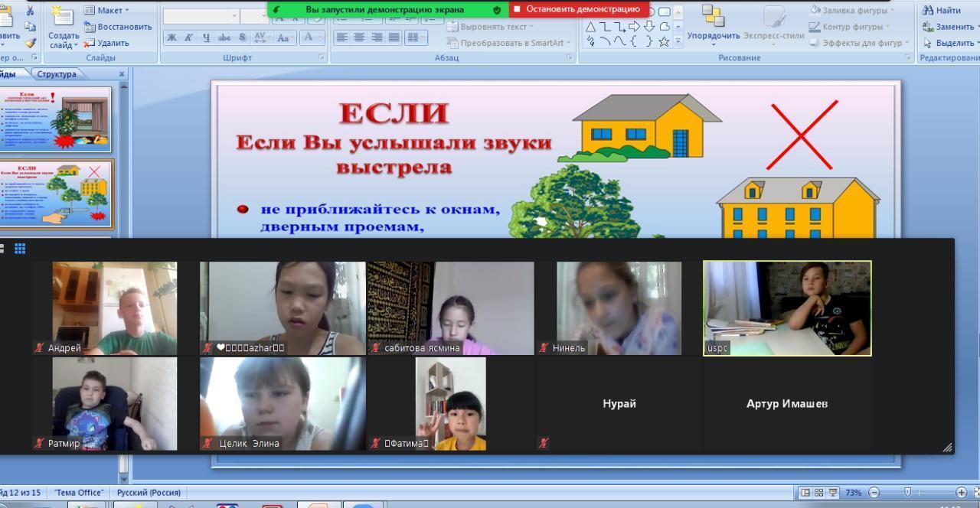Click the uspc participant video tile
Viewport: 980px width, 508px height.
point(787,308)
